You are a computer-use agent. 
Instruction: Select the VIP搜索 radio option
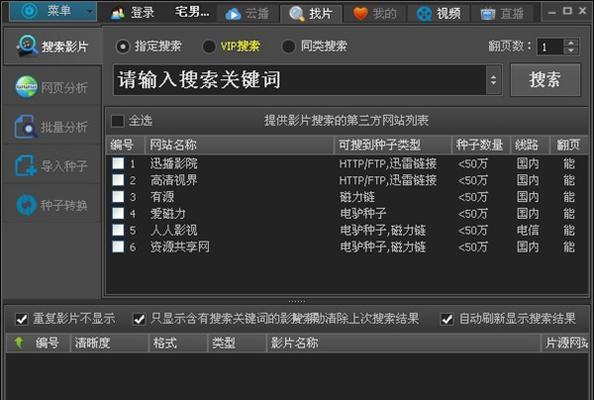209,47
